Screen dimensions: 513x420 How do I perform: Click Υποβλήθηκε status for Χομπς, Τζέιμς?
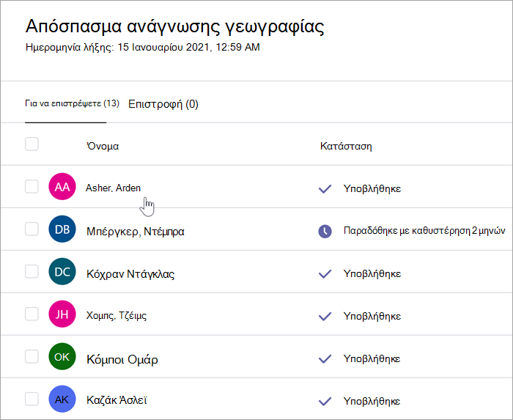(x=372, y=317)
